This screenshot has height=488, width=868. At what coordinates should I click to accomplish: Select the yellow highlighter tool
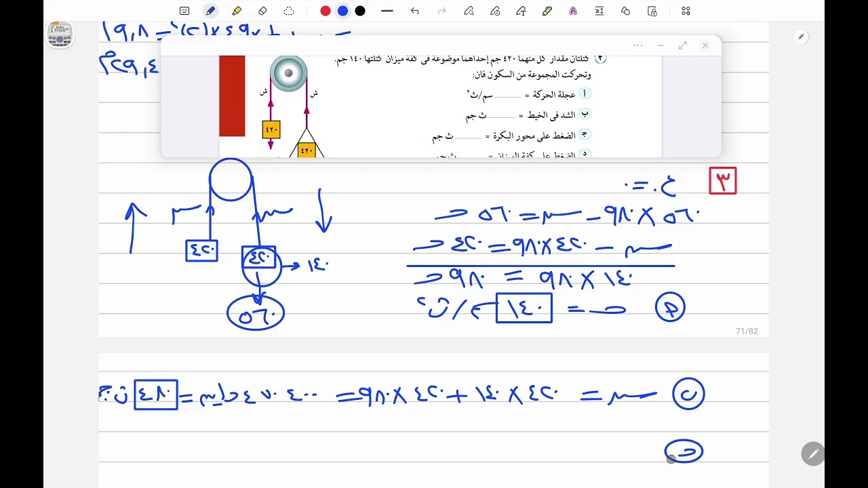tap(237, 11)
